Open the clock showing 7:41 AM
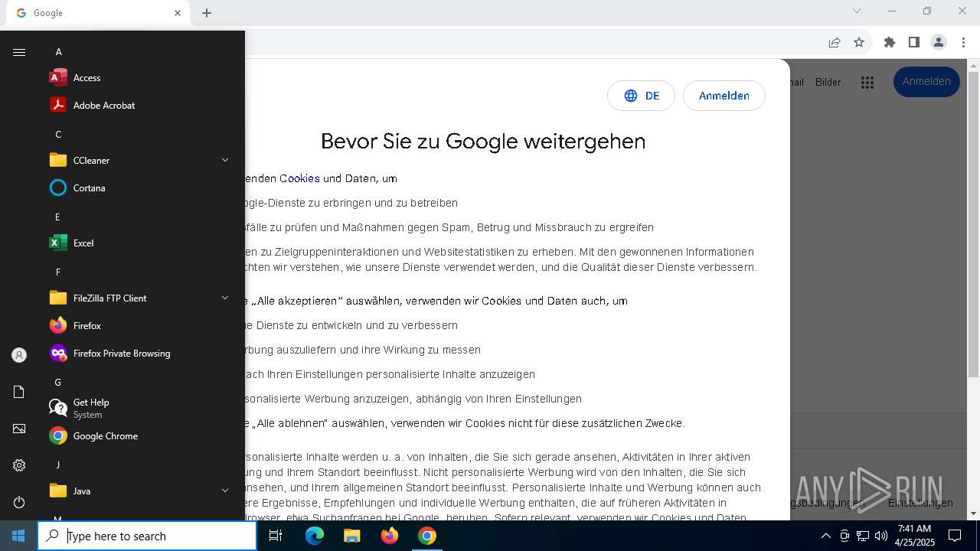Viewport: 980px width, 551px height. pyautogui.click(x=914, y=536)
